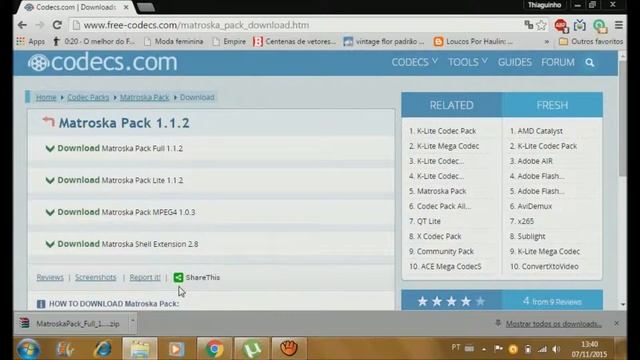Open the GUIDES menu item
The height and width of the screenshot is (360, 640).
(x=515, y=62)
